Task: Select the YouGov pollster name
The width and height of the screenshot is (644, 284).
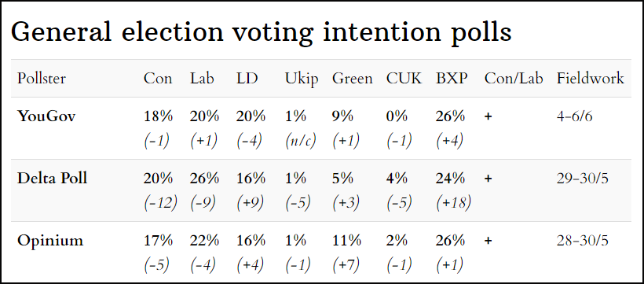Action: pos(46,116)
